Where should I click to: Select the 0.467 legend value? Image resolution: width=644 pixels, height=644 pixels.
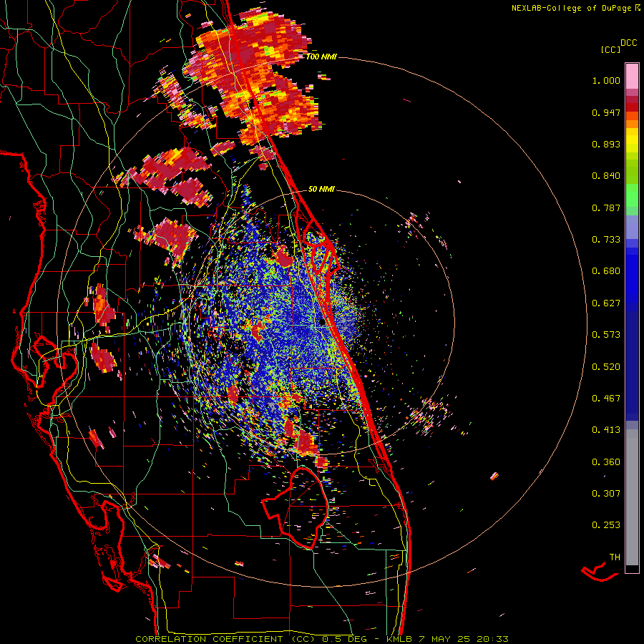click(606, 399)
